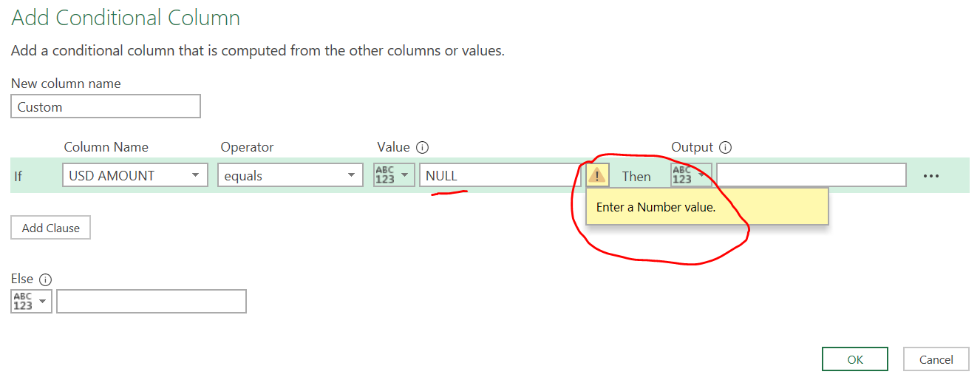
Task: Open the Output data type selector
Action: pos(691,175)
